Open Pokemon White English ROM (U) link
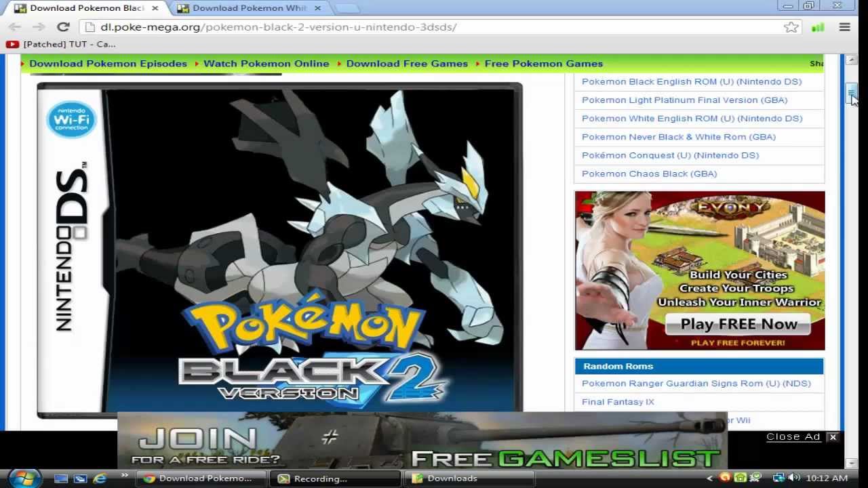The height and width of the screenshot is (488, 868). point(692,118)
